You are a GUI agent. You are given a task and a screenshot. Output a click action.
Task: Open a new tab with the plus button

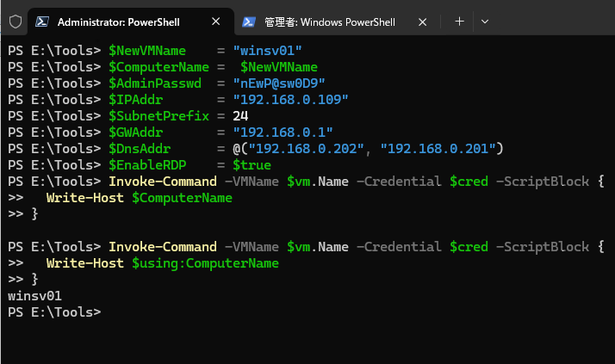pos(459,22)
